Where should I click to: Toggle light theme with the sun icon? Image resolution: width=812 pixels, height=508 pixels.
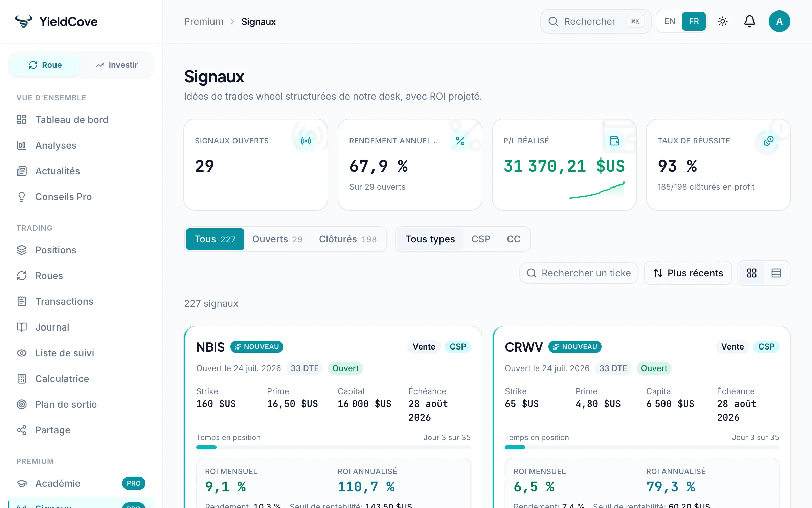pyautogui.click(x=723, y=21)
